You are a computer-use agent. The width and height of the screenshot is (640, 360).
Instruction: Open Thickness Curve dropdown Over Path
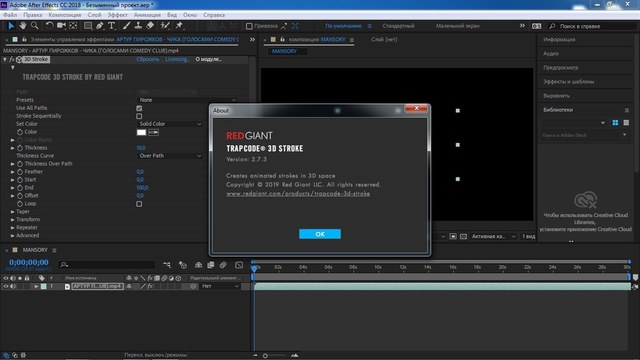(x=170, y=156)
